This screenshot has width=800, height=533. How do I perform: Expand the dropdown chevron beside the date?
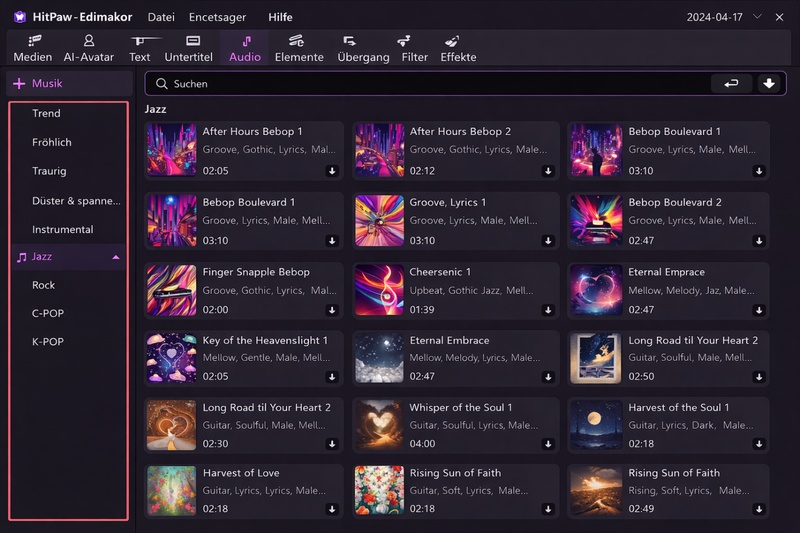click(757, 17)
